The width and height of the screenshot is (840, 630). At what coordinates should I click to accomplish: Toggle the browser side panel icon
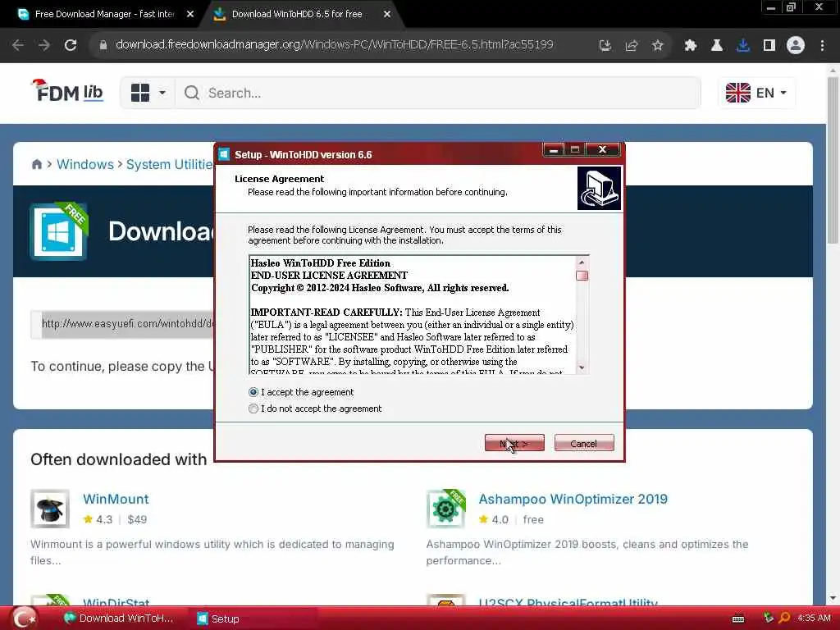coord(769,46)
